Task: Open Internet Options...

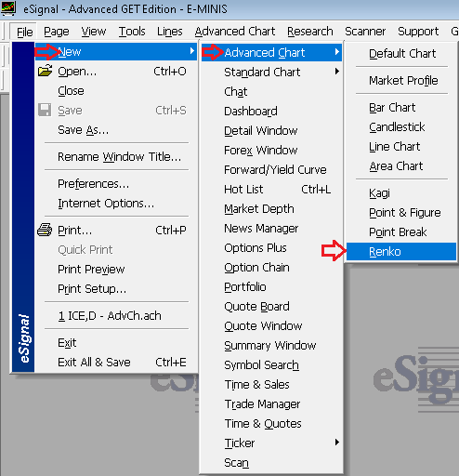Action: 116,204
